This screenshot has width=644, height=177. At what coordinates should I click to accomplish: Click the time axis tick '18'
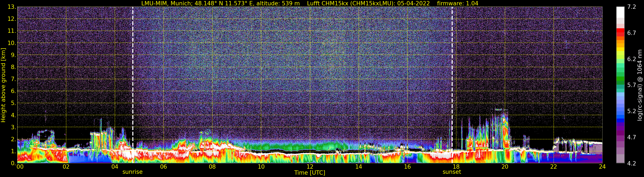pyautogui.click(x=456, y=167)
